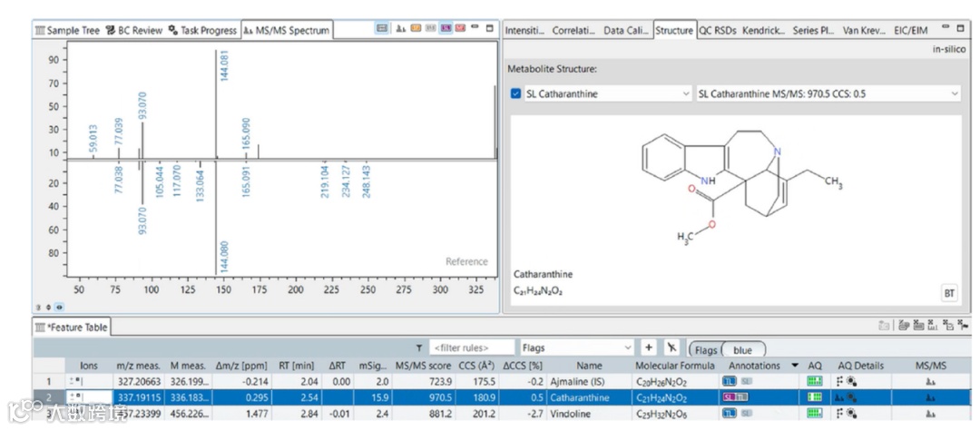The width and height of the screenshot is (980, 430).
Task: Click the Annotations column sort arrow
Action: (795, 366)
